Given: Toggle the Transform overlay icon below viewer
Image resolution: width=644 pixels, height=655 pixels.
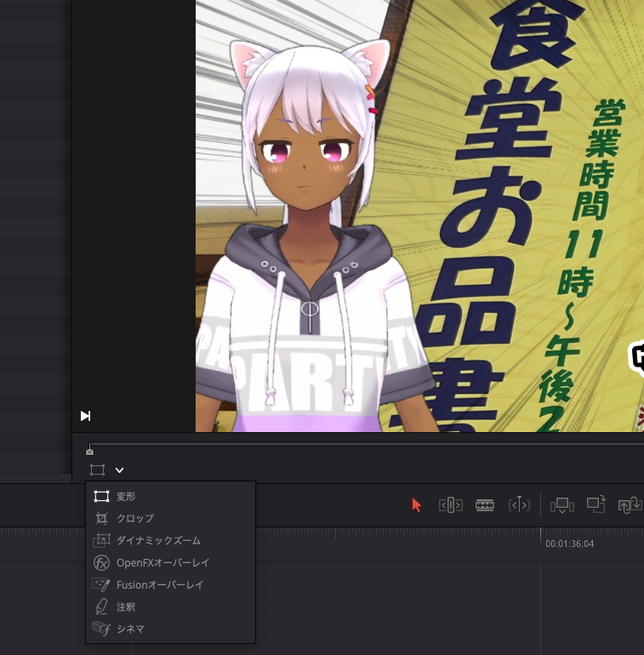Looking at the screenshot, I should (x=98, y=470).
